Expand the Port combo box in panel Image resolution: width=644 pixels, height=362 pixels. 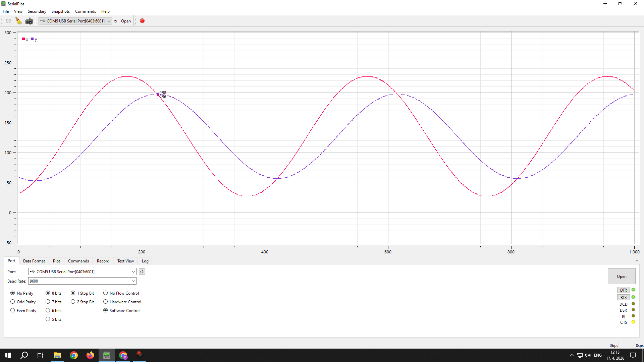tap(133, 272)
